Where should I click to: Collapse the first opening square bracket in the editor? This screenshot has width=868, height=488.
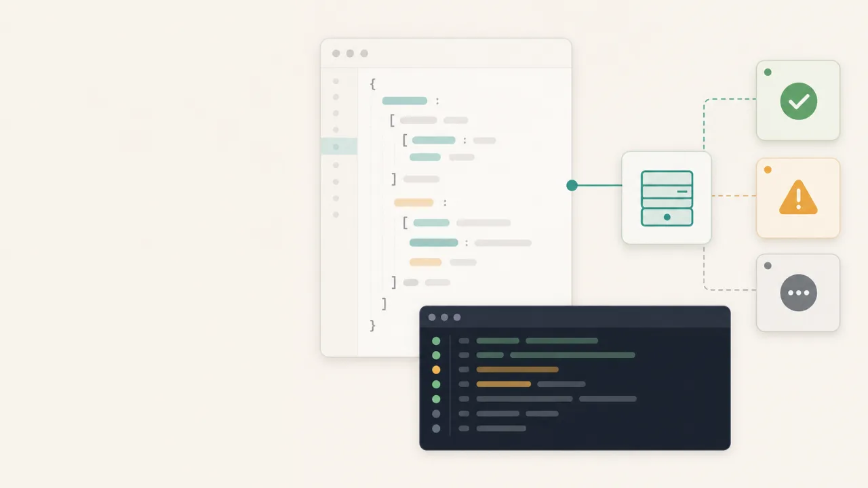click(x=392, y=120)
